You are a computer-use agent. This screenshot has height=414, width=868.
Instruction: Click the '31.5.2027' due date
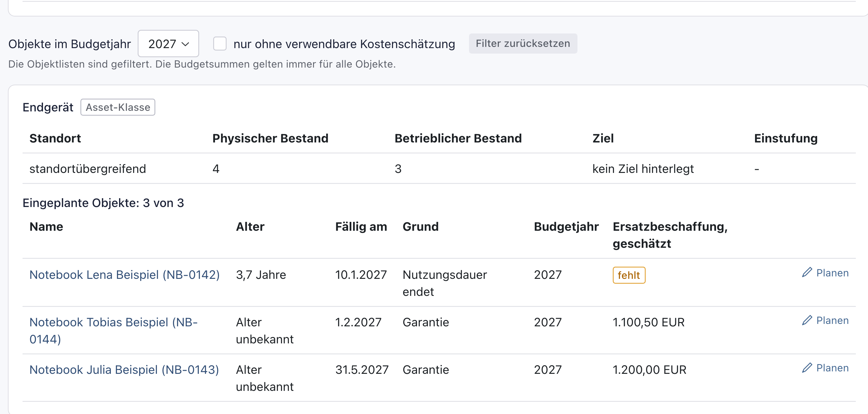362,370
